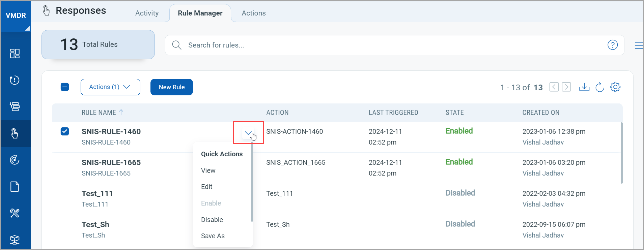The height and width of the screenshot is (250, 644).
Task: Toggle the select-all rules checkbox
Action: pos(65,87)
